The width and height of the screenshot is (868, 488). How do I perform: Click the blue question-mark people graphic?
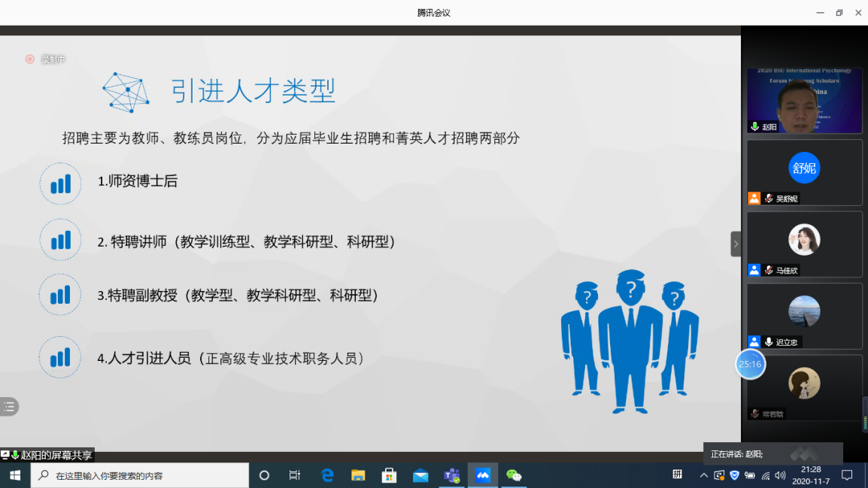click(x=630, y=341)
